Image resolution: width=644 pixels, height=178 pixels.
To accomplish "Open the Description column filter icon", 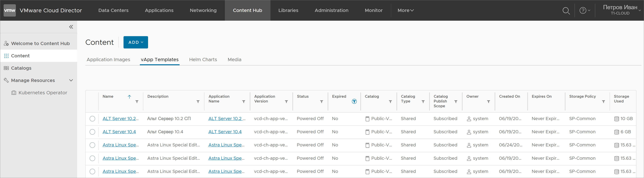I will click(198, 101).
